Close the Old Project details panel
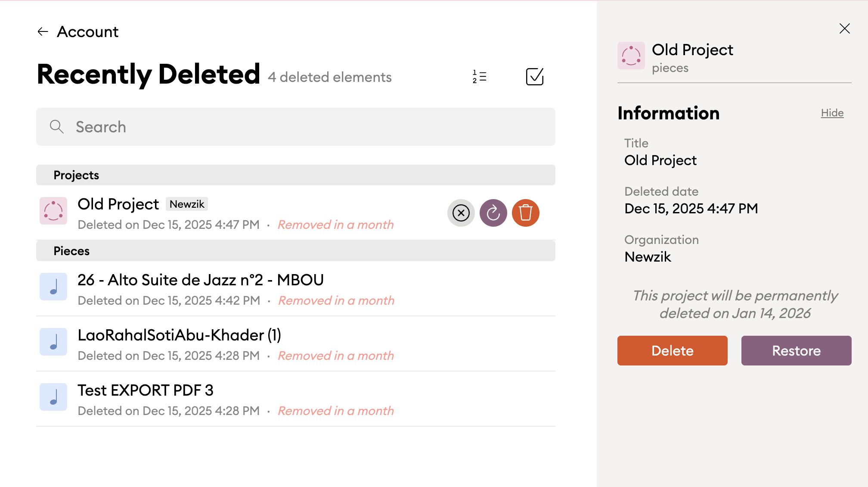Viewport: 868px width, 487px height. pyautogui.click(x=844, y=28)
